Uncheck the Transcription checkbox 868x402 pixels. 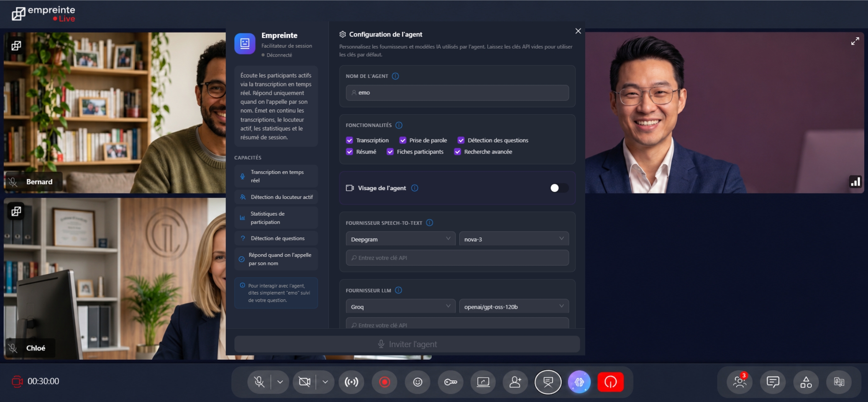tap(350, 140)
